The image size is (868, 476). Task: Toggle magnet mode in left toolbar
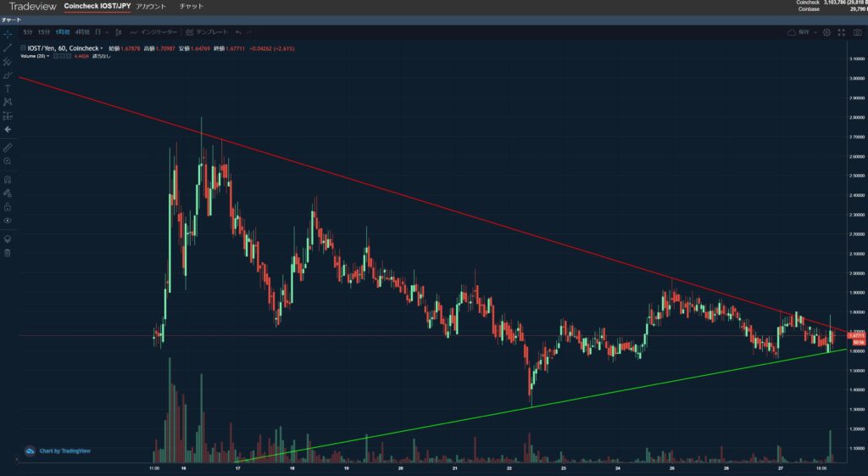pos(7,180)
